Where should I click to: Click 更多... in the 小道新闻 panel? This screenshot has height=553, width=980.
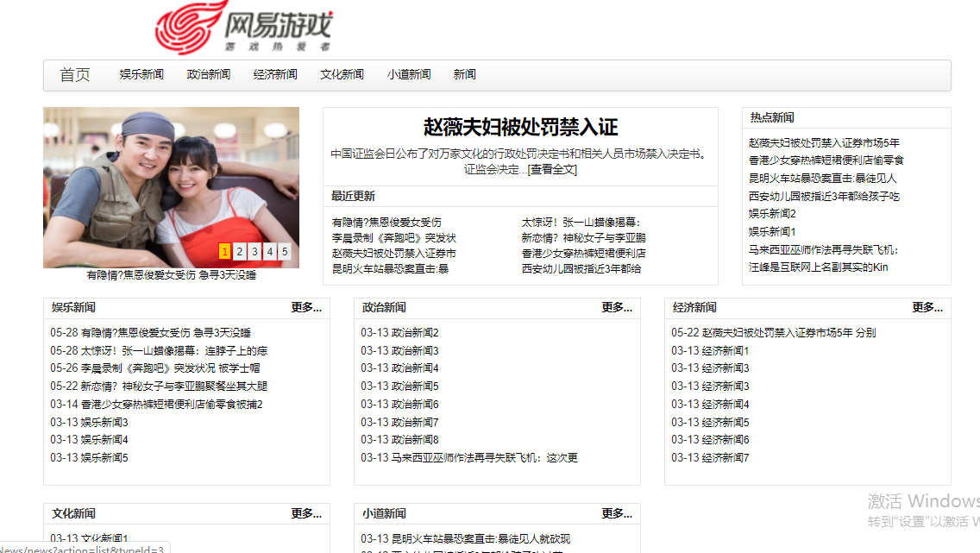point(617,513)
